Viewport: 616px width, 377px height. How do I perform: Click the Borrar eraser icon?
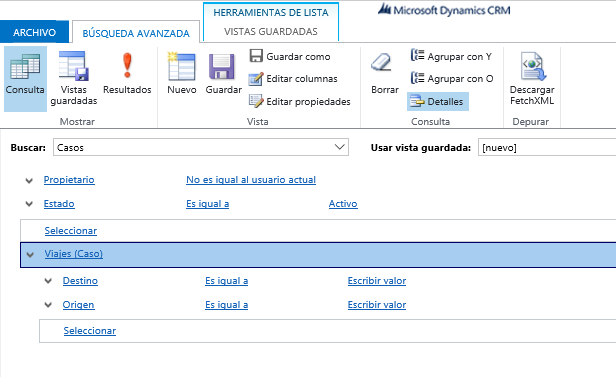click(381, 63)
